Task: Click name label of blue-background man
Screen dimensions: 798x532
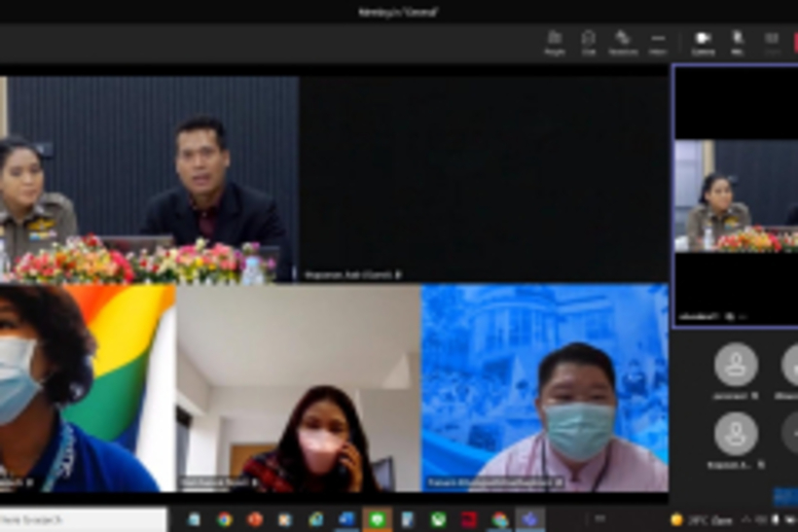Action: pyautogui.click(x=490, y=481)
